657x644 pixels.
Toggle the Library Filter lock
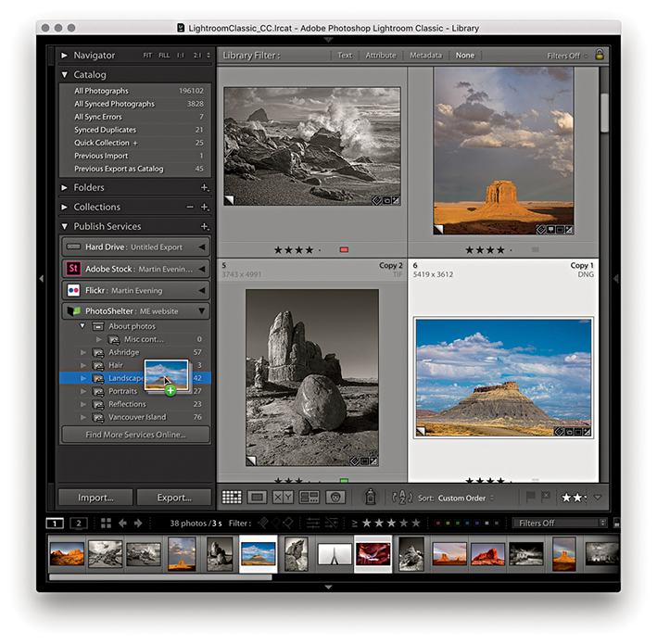coord(599,56)
